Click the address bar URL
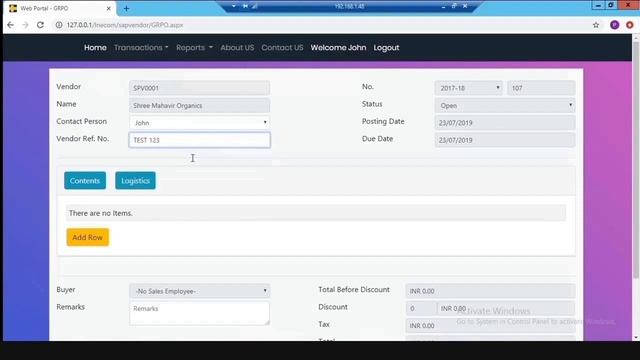This screenshot has width=640, height=360. pyautogui.click(x=125, y=25)
